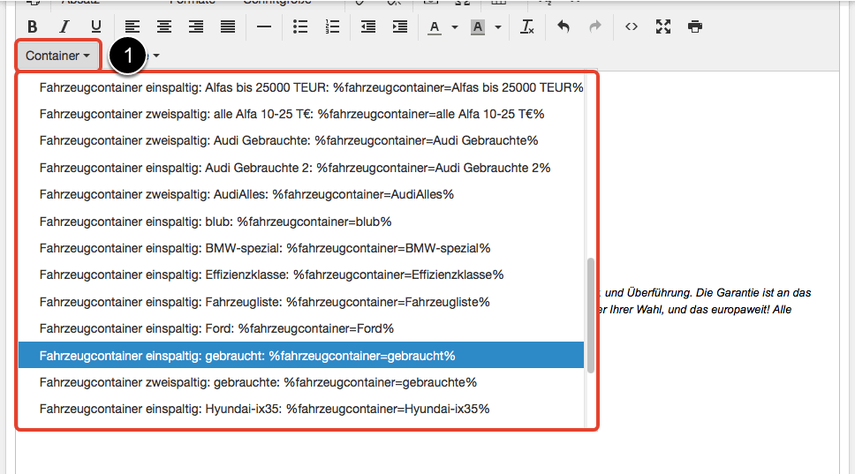The height and width of the screenshot is (474, 855).
Task: Toggle underline formatting
Action: (96, 27)
